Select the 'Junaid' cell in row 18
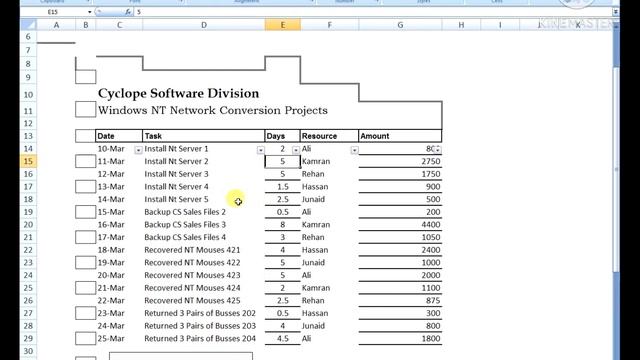The height and width of the screenshot is (360, 640). (x=329, y=199)
